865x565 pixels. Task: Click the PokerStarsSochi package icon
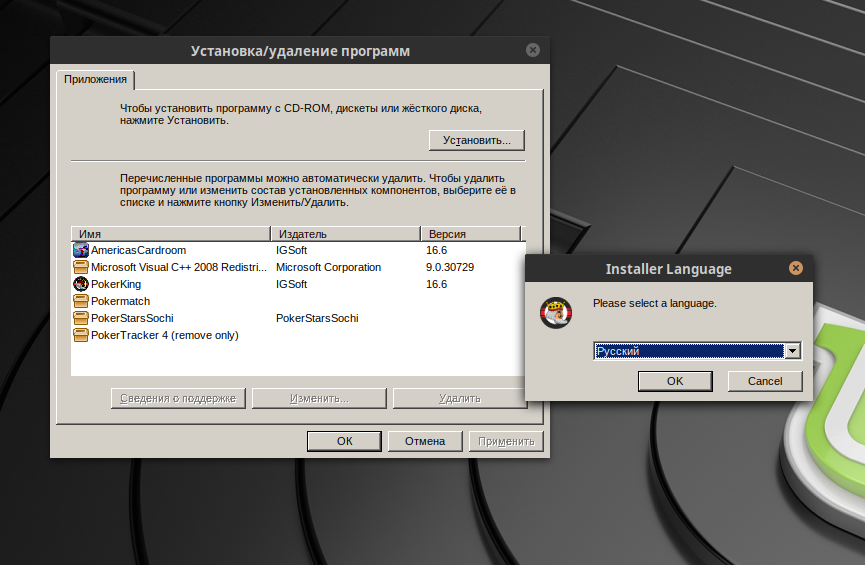[81, 318]
